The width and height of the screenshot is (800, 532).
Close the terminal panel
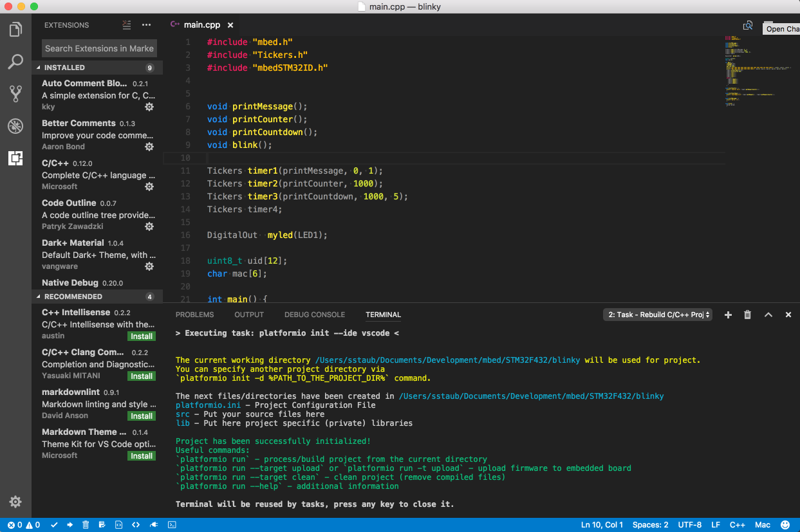pos(788,315)
